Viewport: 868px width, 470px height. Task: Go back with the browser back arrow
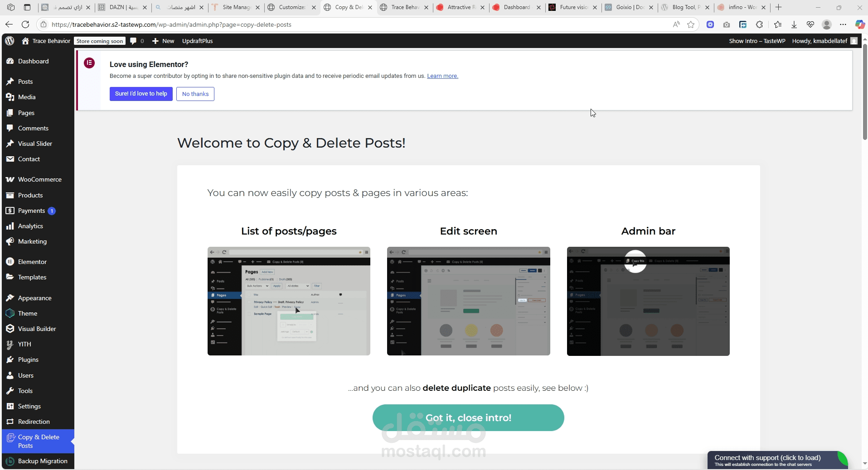(9, 24)
